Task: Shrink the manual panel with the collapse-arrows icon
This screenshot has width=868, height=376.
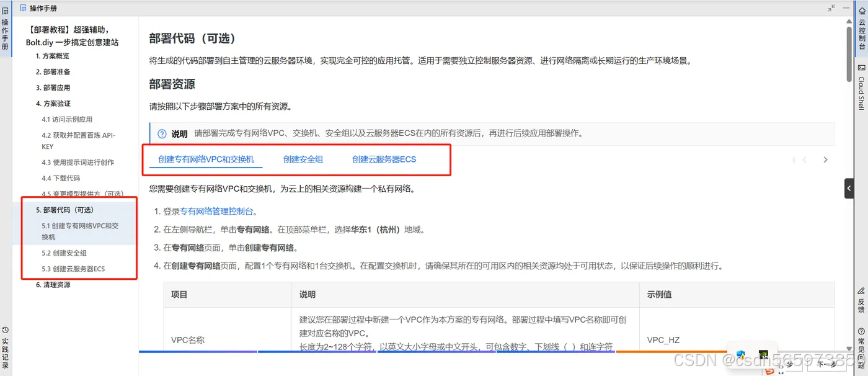Action: tap(831, 8)
